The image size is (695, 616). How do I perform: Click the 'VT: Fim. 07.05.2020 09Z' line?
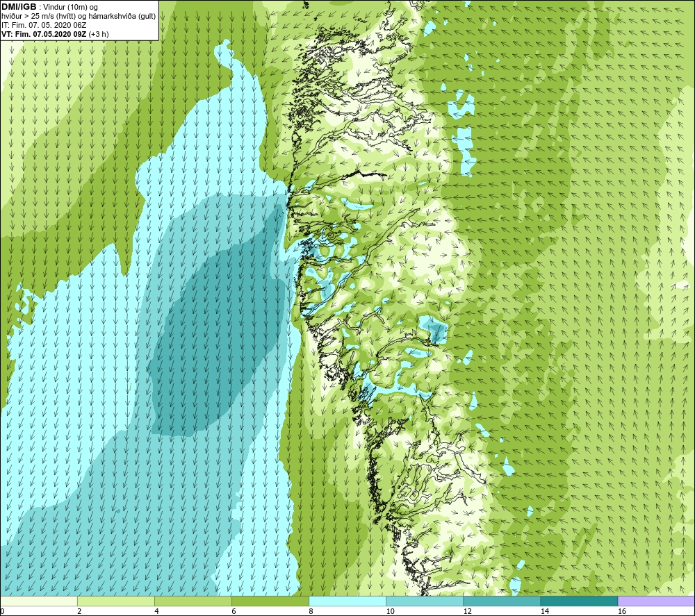click(x=56, y=34)
